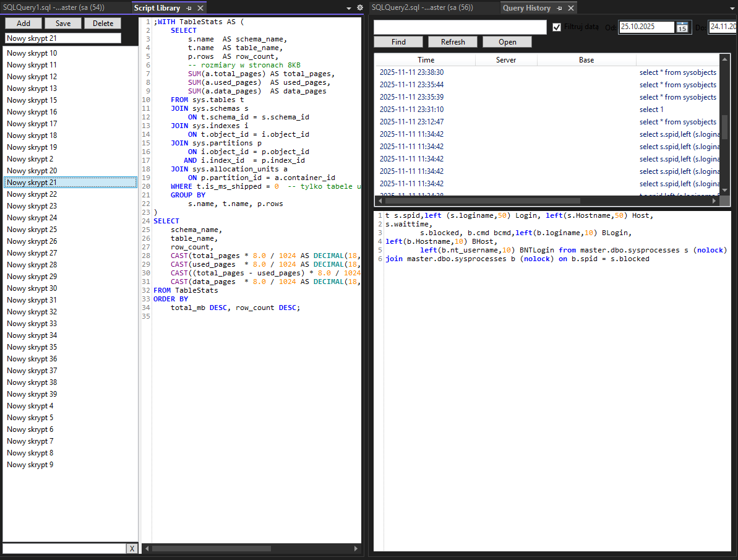The height and width of the screenshot is (560, 738).
Task: Close the Script Library tab
Action: pyautogui.click(x=200, y=8)
